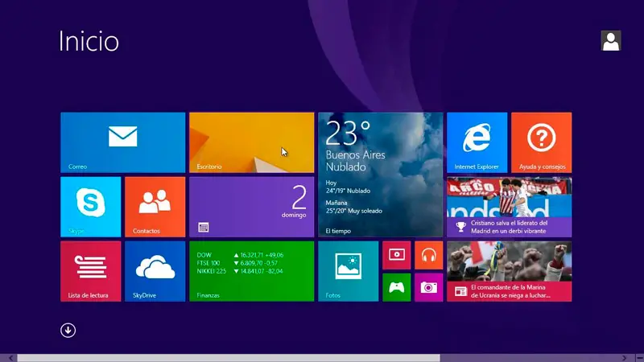The height and width of the screenshot is (362, 644).
Task: Open sports news tile about Cristiano
Action: [x=510, y=207]
